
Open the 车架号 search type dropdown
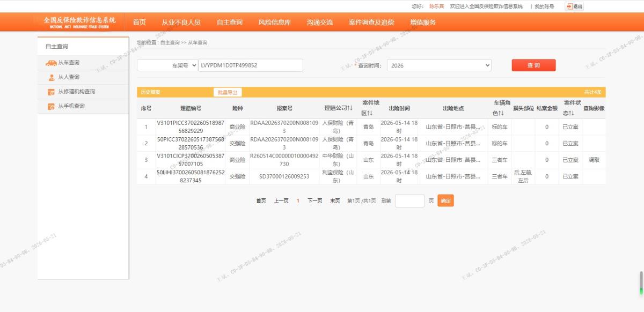pyautogui.click(x=167, y=65)
